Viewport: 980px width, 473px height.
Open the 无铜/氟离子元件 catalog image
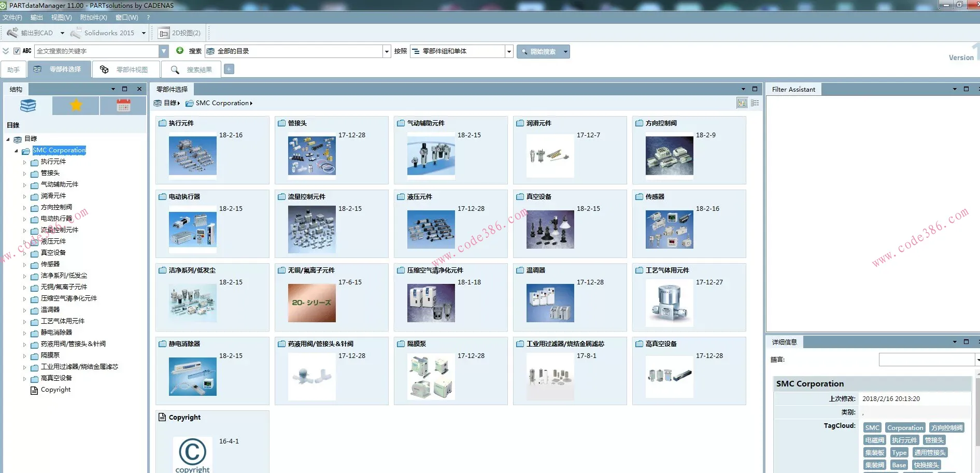pos(312,303)
